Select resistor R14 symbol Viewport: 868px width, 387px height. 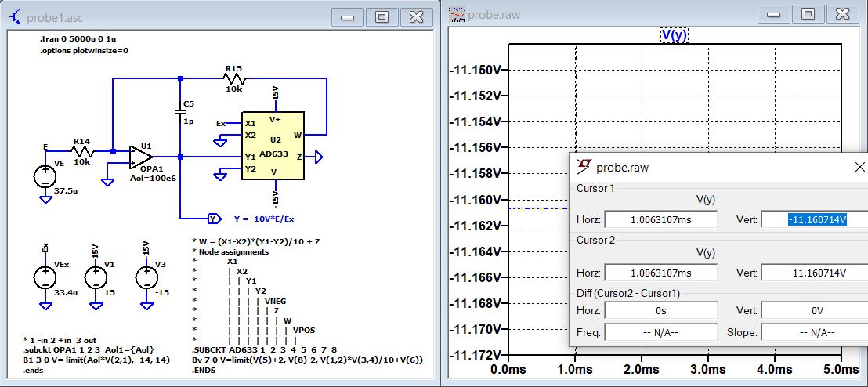81,151
